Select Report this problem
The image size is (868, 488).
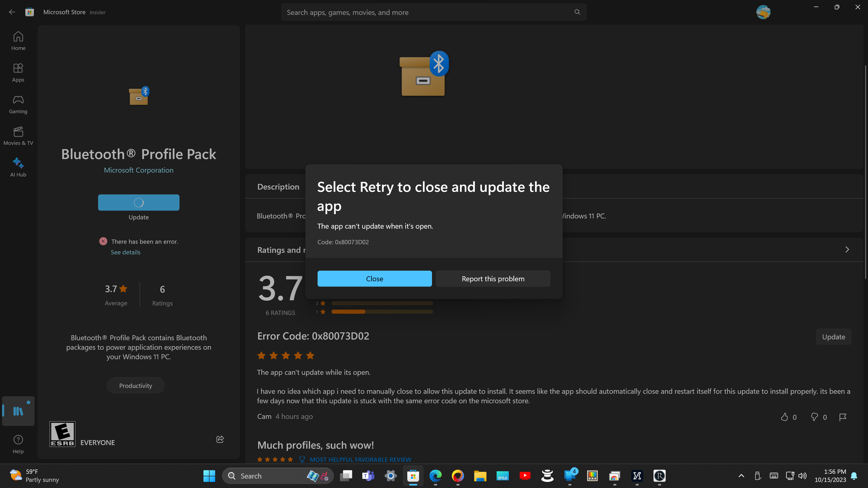tap(493, 279)
